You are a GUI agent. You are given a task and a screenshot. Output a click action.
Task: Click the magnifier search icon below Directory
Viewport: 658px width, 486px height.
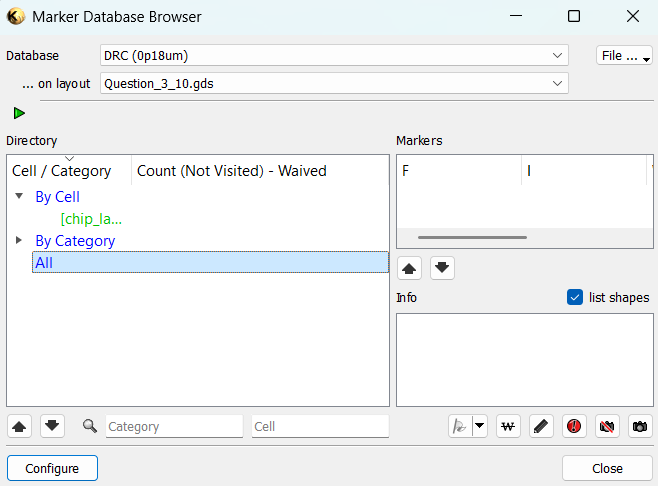click(90, 426)
